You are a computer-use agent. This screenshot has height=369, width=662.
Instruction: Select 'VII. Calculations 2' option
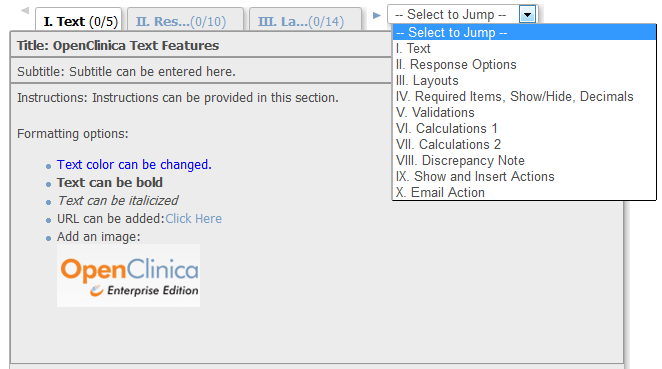click(524, 144)
